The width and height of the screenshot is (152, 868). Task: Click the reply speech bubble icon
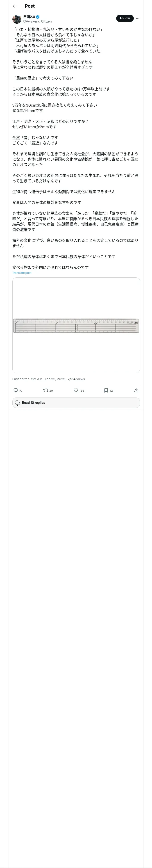(16, 390)
